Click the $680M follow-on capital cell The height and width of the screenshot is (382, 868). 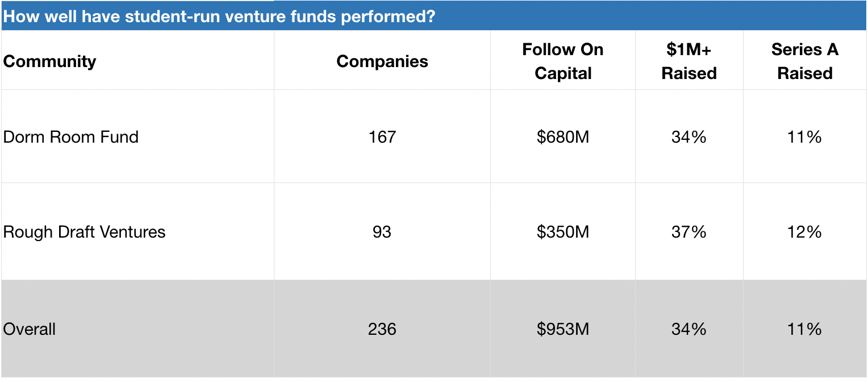tap(562, 137)
